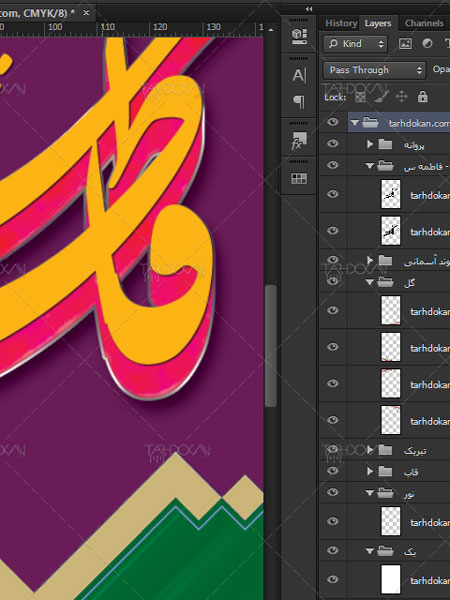
Task: Click canvas scroll-up arrow beside ruler
Action: pos(271,30)
